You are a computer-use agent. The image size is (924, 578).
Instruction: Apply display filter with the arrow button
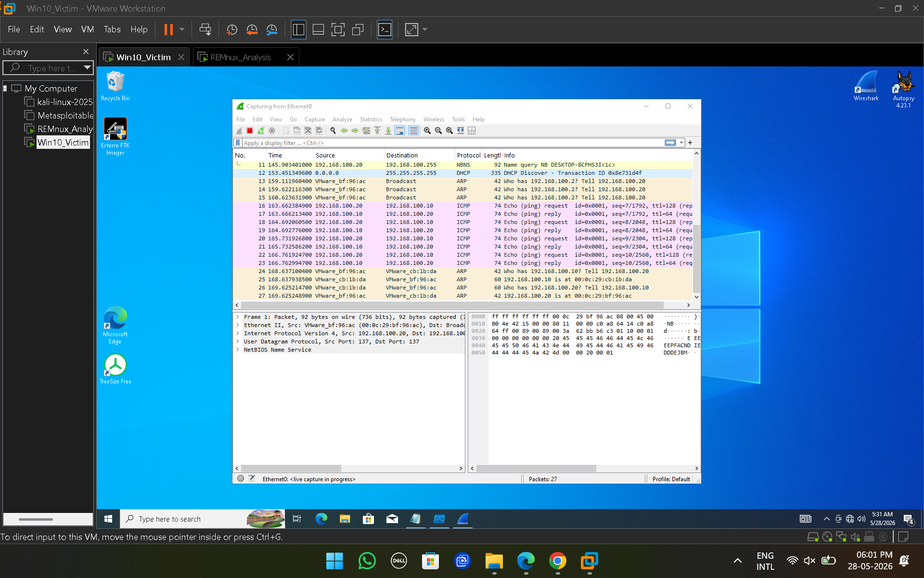click(670, 143)
